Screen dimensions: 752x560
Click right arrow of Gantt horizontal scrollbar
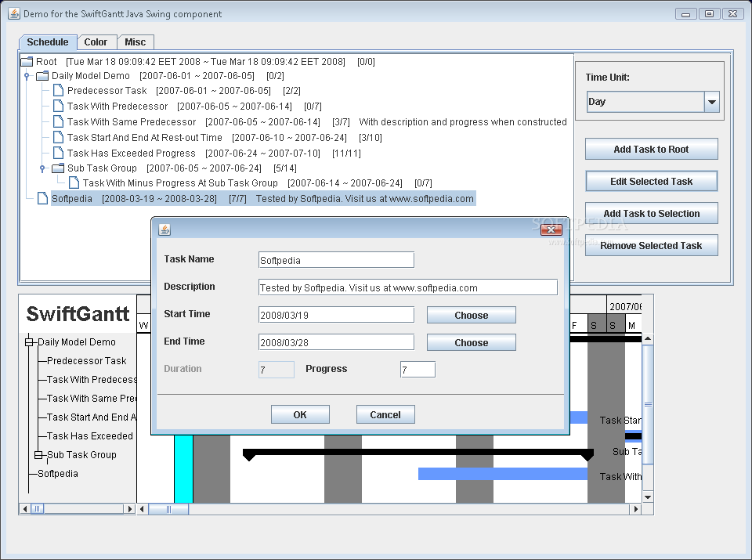(x=636, y=509)
